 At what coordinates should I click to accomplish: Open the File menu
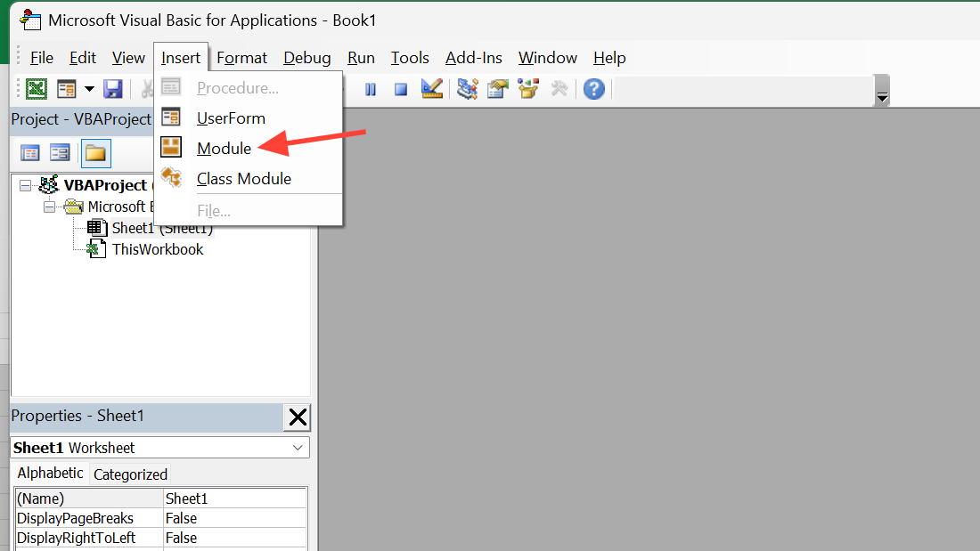tap(42, 58)
